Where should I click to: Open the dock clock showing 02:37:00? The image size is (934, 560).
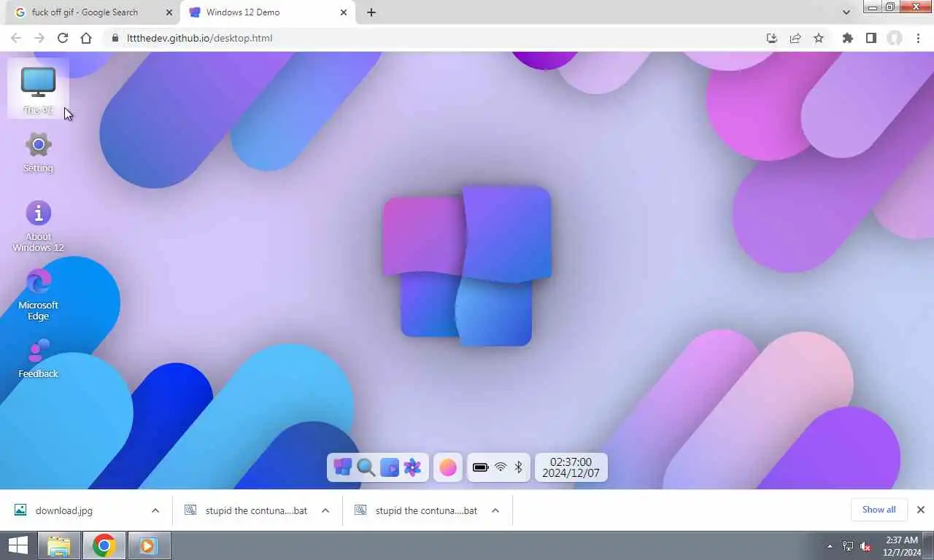pos(571,467)
